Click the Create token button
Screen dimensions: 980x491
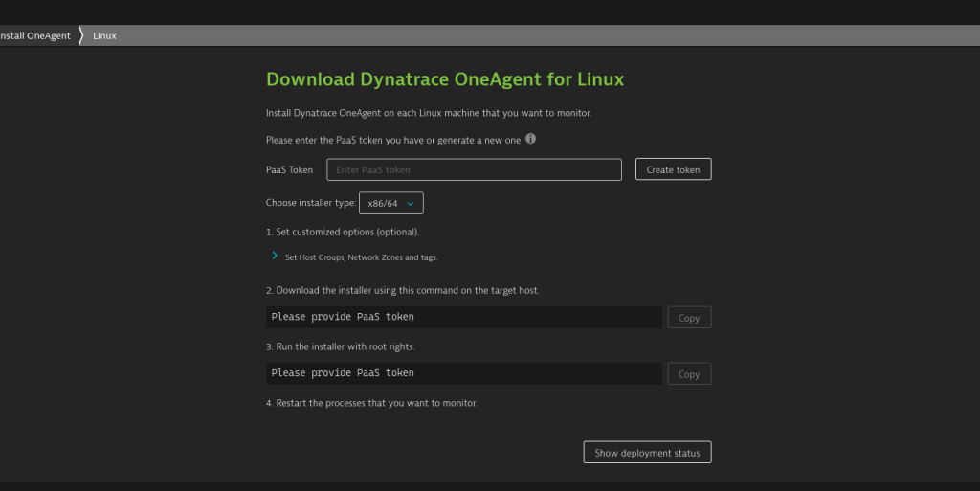coord(673,169)
